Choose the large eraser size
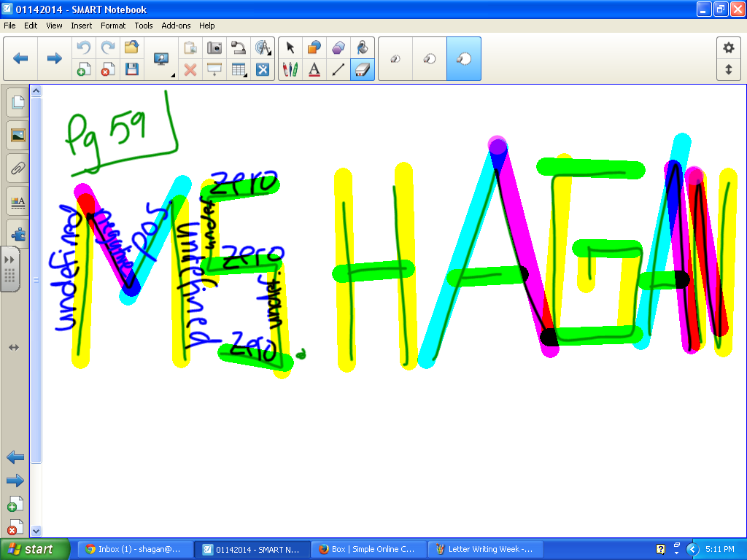 pyautogui.click(x=464, y=58)
